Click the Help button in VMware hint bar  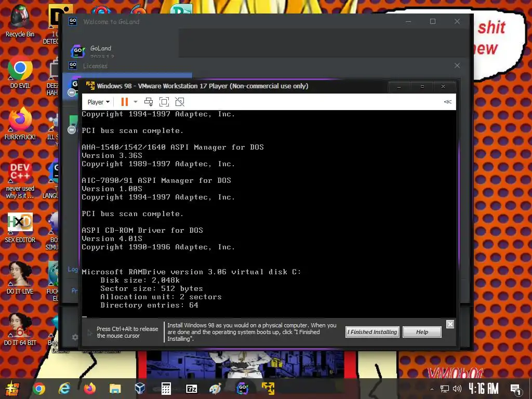click(422, 332)
